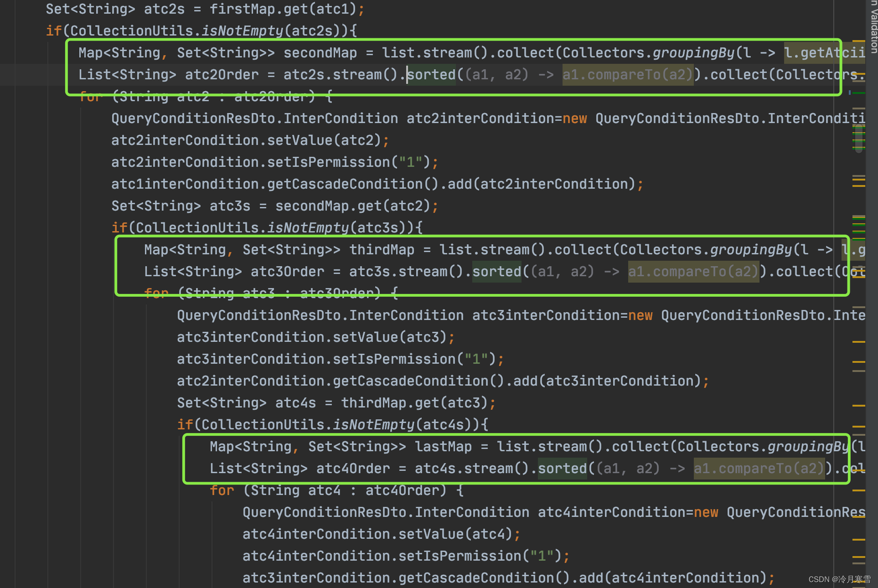Click 'atc2interCondition.setValue(atc2)' line
Viewport: 878px width, 588px height.
click(250, 140)
